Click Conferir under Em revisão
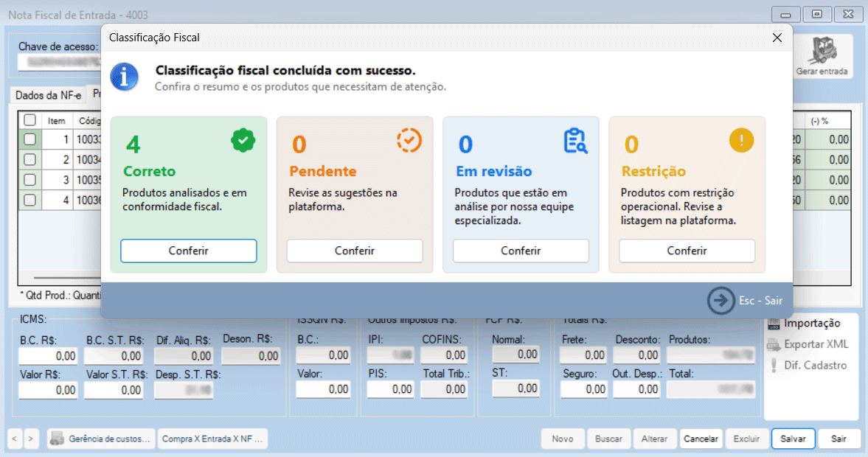The image size is (868, 457). pos(521,251)
